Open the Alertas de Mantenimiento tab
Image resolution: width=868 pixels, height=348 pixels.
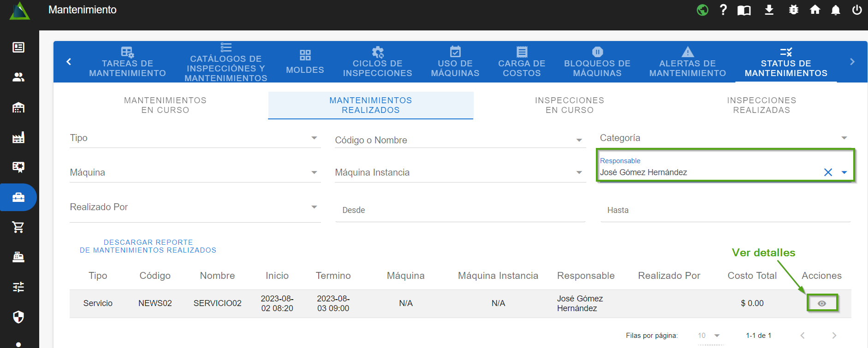pyautogui.click(x=687, y=62)
